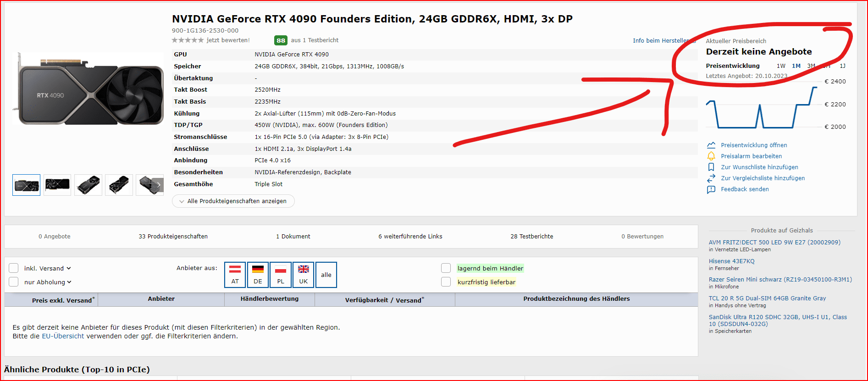This screenshot has width=868, height=381.
Task: Expand Alle Produkteigenschaften anzeigen
Action: [x=233, y=201]
